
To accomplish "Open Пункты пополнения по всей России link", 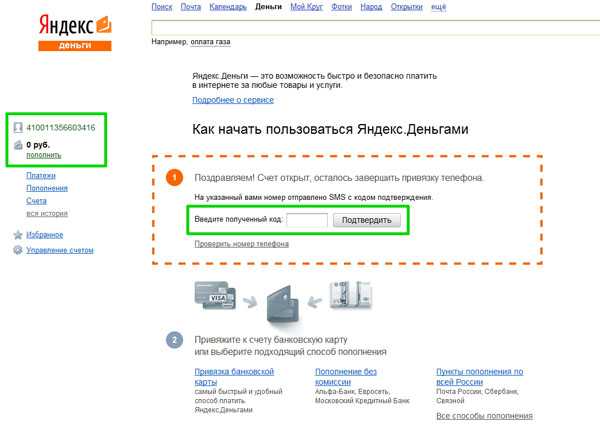I will tap(479, 377).
